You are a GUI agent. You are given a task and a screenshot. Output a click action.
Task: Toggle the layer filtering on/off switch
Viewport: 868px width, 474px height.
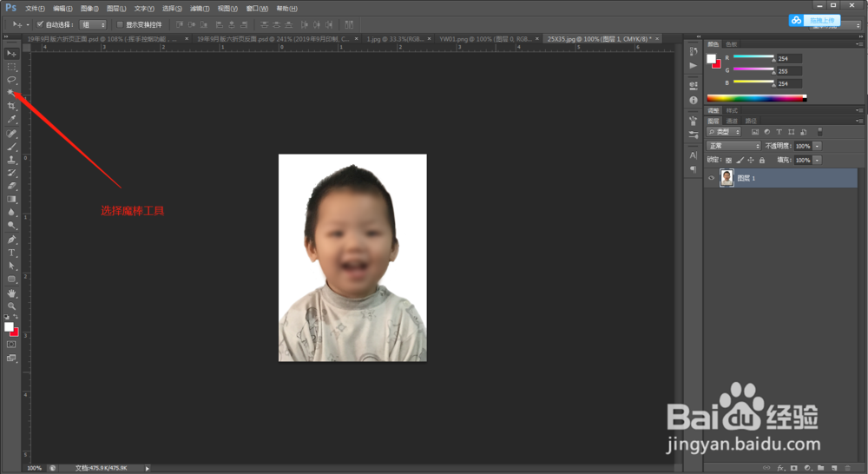(x=820, y=132)
